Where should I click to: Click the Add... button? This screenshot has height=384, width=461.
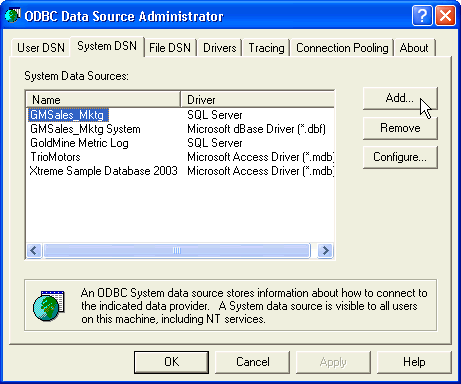400,98
